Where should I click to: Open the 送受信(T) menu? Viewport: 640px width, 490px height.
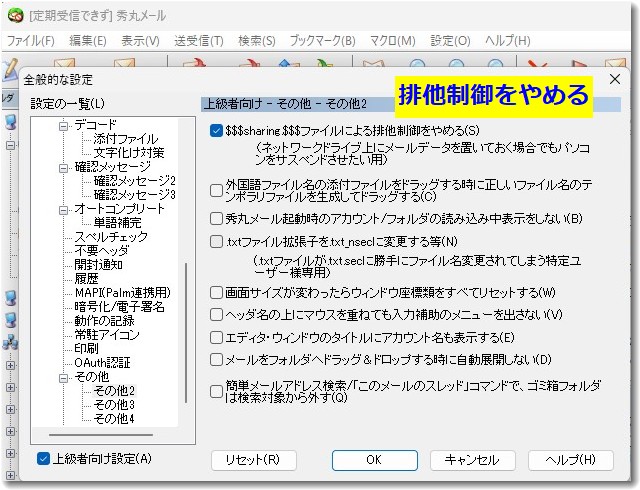pos(199,41)
